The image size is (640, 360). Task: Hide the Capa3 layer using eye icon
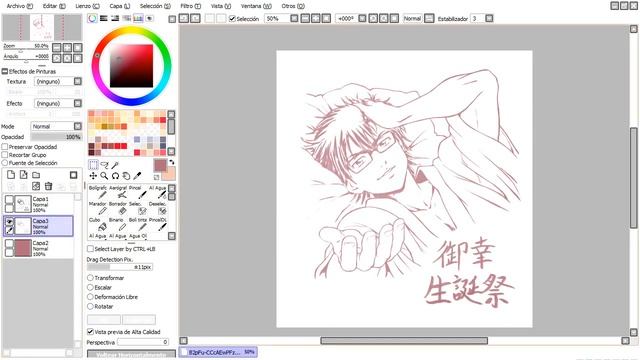click(9, 222)
